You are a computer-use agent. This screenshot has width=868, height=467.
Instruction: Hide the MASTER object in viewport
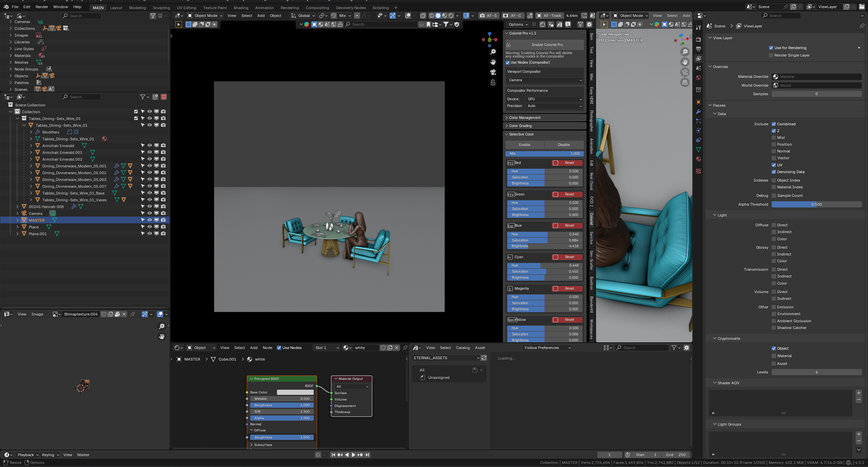click(x=150, y=220)
